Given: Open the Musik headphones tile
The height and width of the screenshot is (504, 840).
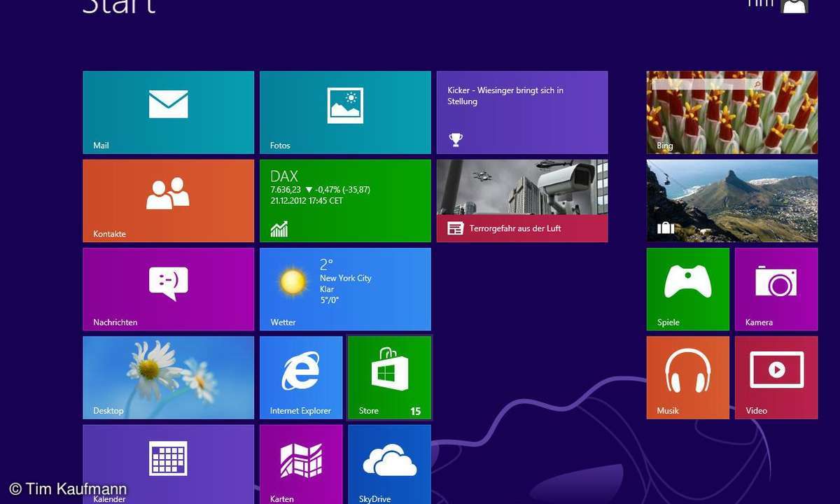Looking at the screenshot, I should [x=688, y=378].
